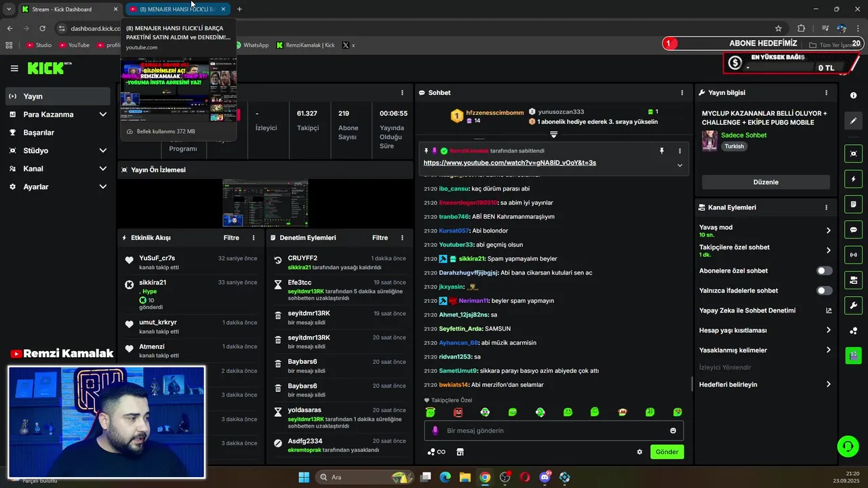Open Yavaş mod options arrow
Image resolution: width=868 pixels, height=488 pixels.
(x=828, y=230)
